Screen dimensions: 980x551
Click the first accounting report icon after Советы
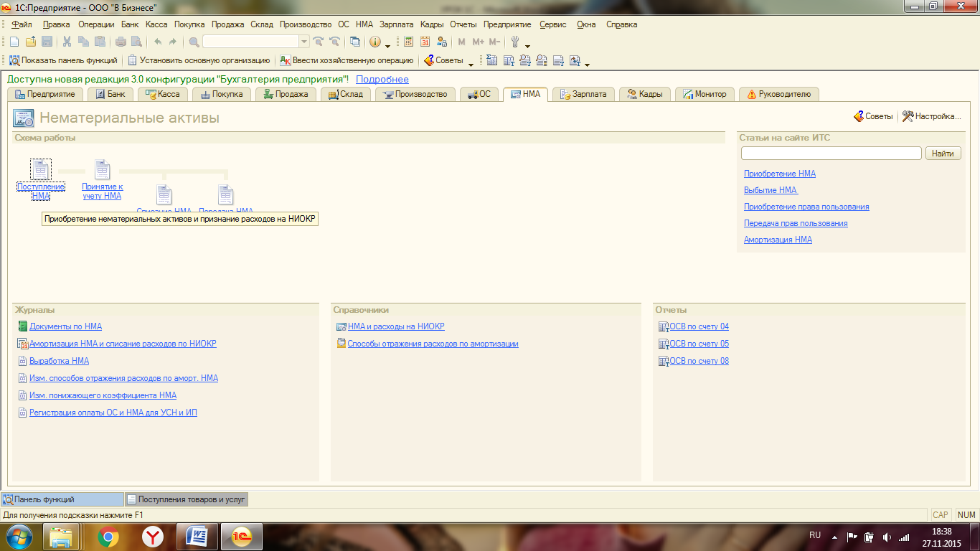pyautogui.click(x=492, y=60)
